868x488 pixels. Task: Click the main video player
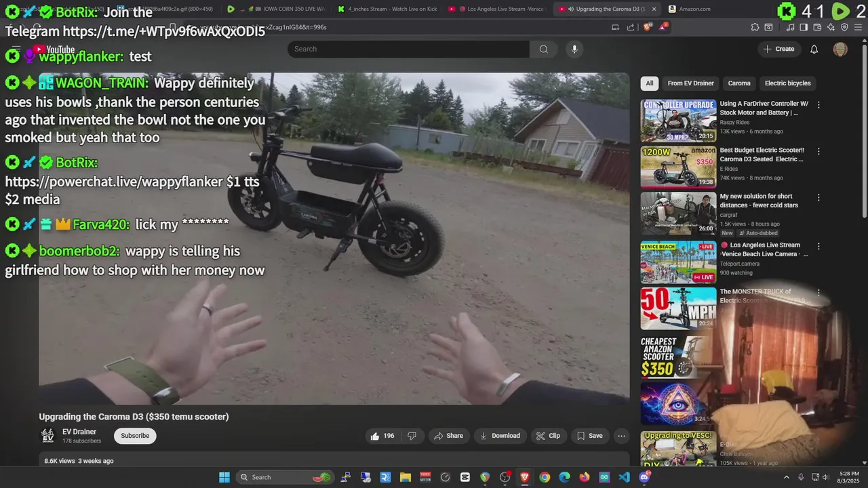(x=334, y=239)
